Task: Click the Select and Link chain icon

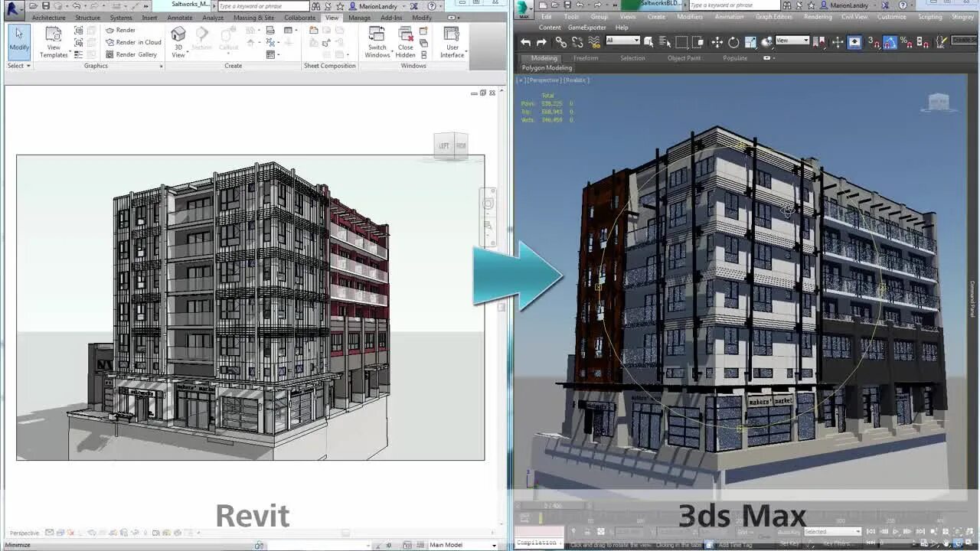Action: (560, 42)
